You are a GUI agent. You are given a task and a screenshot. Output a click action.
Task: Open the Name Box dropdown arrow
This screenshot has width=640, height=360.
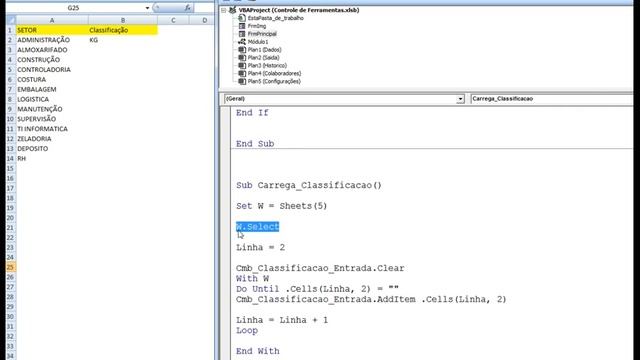147,8
